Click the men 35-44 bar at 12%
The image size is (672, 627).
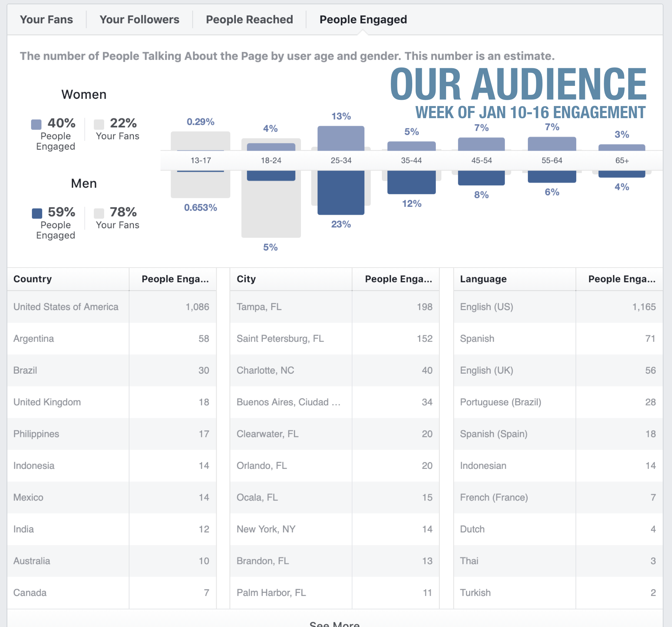point(411,182)
